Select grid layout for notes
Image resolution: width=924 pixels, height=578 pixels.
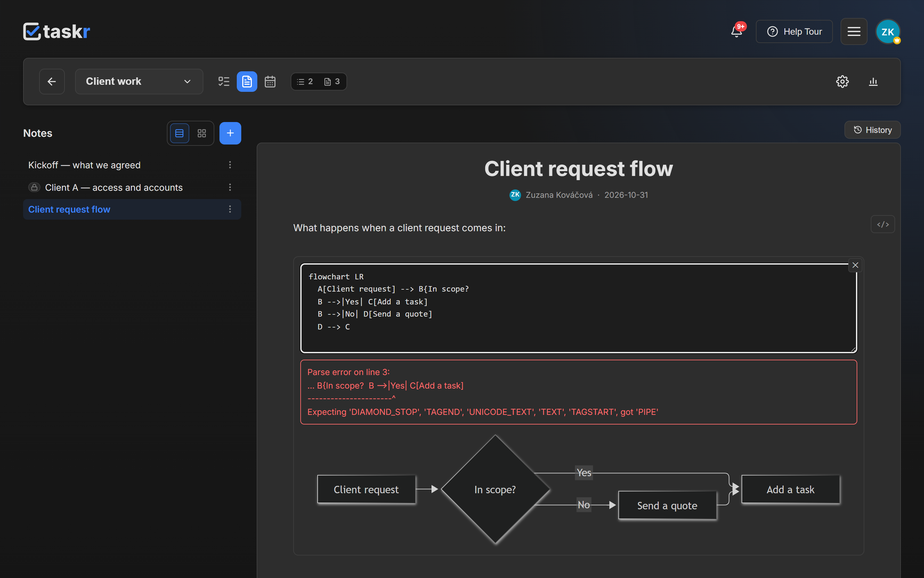tap(201, 133)
